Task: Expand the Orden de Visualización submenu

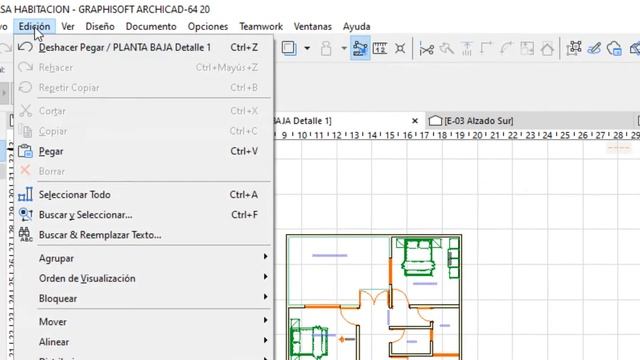Action: [144, 278]
